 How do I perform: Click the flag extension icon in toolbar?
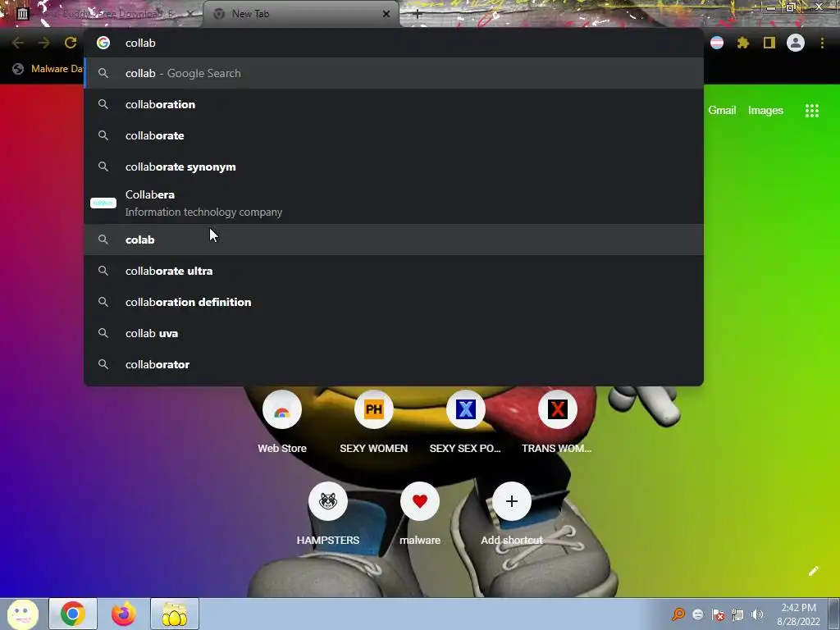[717, 43]
